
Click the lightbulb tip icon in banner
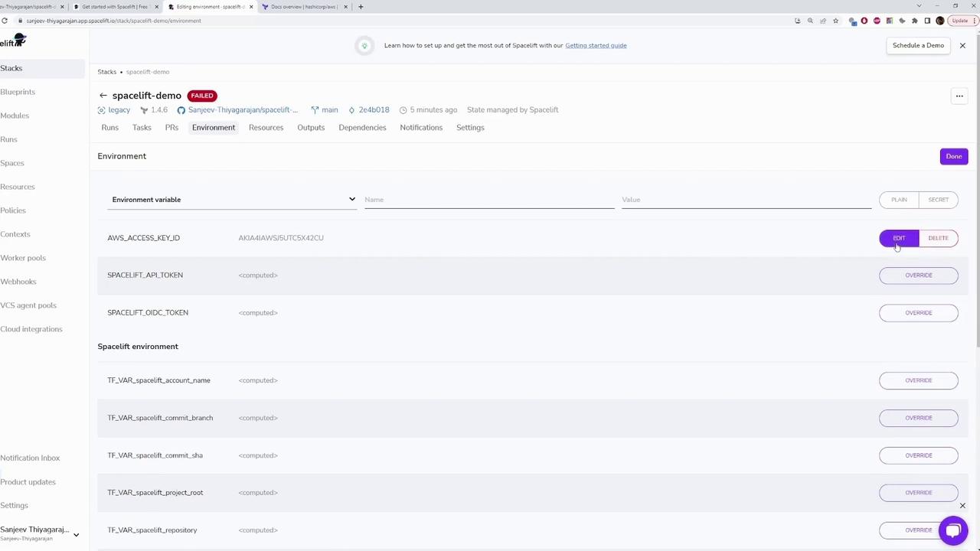tap(364, 46)
